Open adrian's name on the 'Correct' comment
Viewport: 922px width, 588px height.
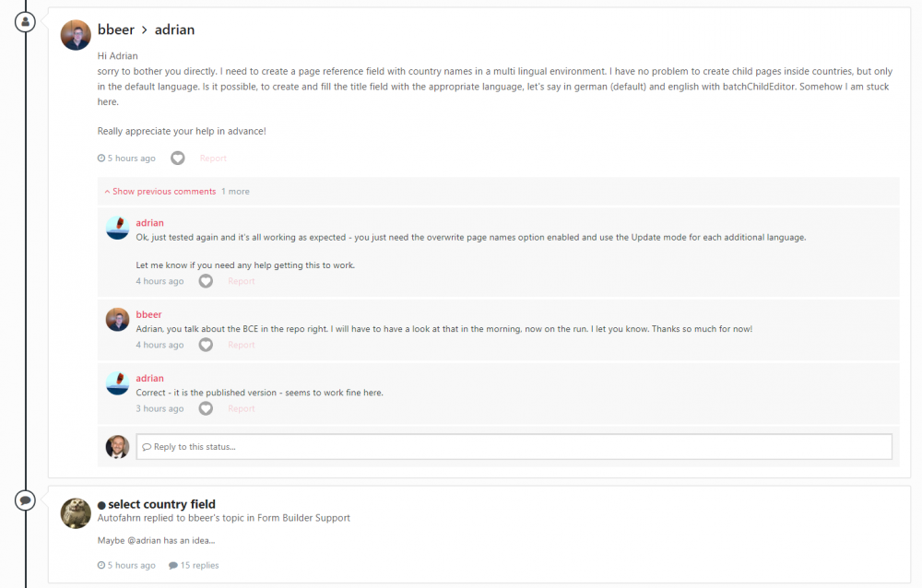[150, 378]
